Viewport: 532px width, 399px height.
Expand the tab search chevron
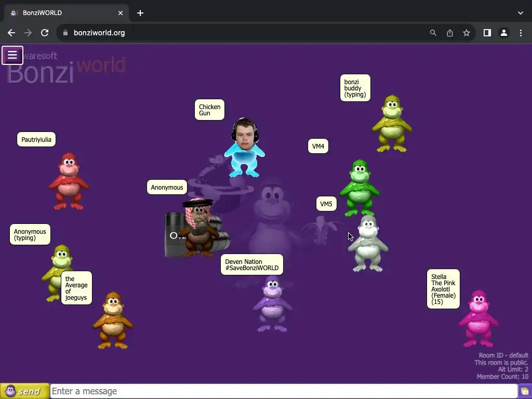[x=521, y=13]
